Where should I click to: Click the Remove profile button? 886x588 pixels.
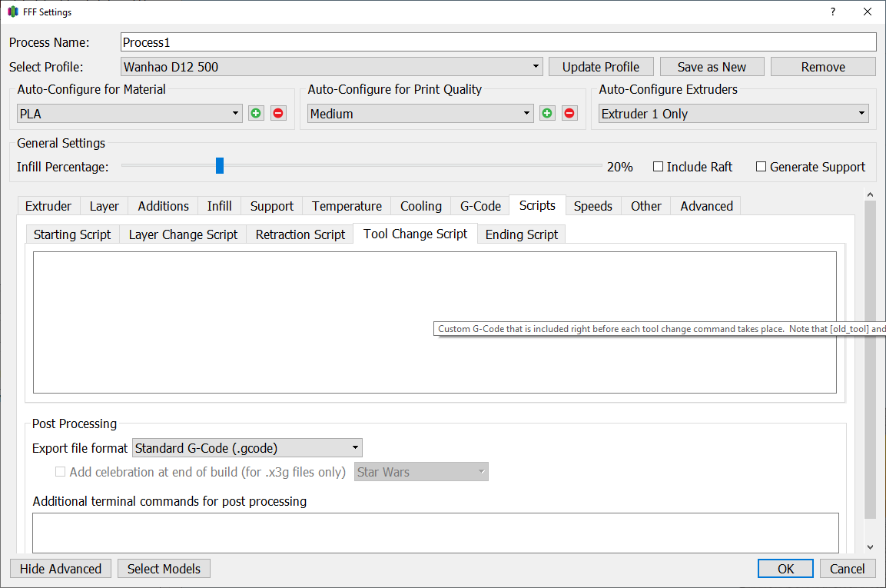tap(823, 67)
